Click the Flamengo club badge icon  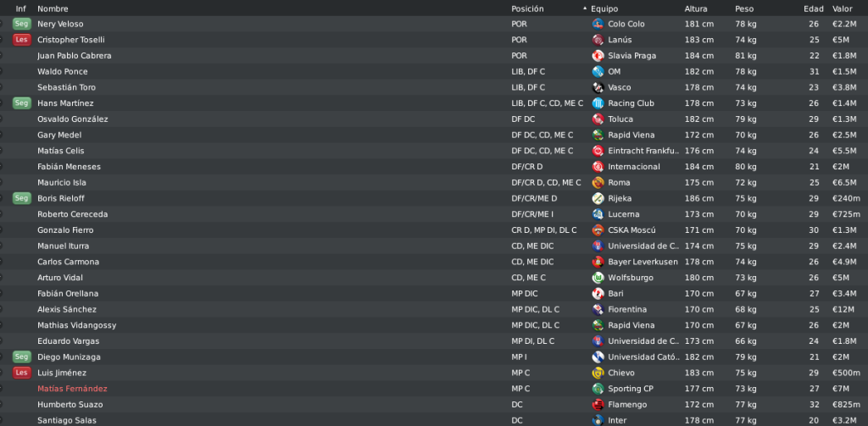(x=598, y=405)
